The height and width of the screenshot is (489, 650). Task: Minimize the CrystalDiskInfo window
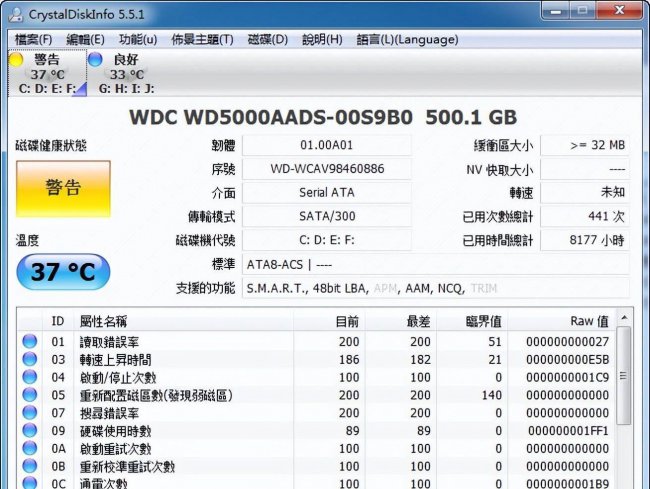[x=555, y=11]
